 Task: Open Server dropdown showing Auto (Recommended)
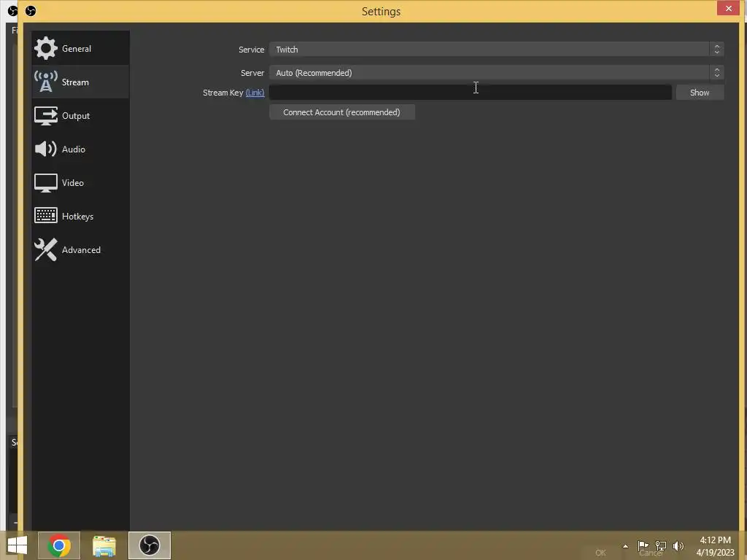(496, 73)
